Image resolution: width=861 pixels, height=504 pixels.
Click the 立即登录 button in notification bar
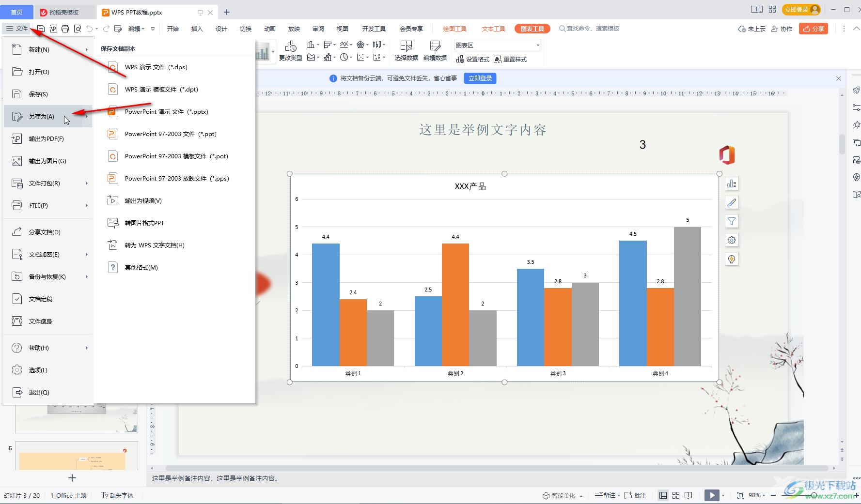(x=480, y=78)
